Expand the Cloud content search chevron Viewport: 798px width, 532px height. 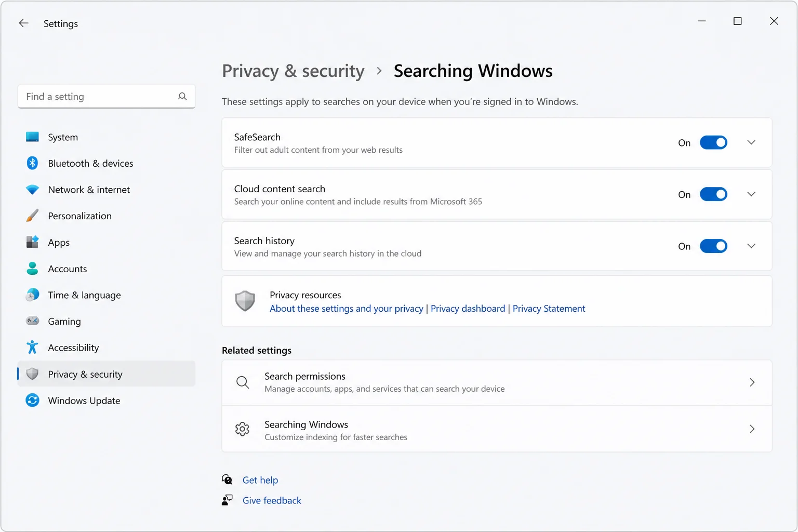tap(751, 194)
